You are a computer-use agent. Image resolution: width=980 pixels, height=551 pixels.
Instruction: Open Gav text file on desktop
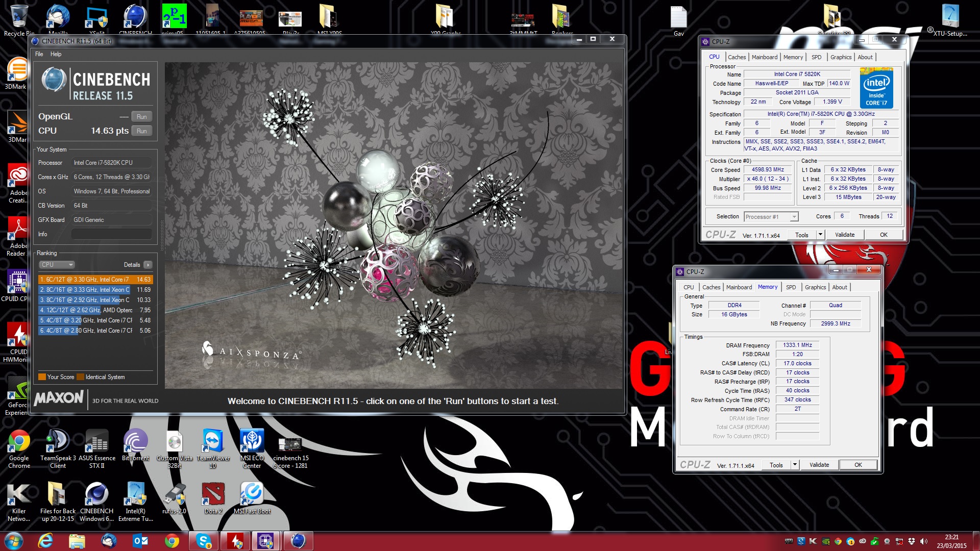[678, 20]
